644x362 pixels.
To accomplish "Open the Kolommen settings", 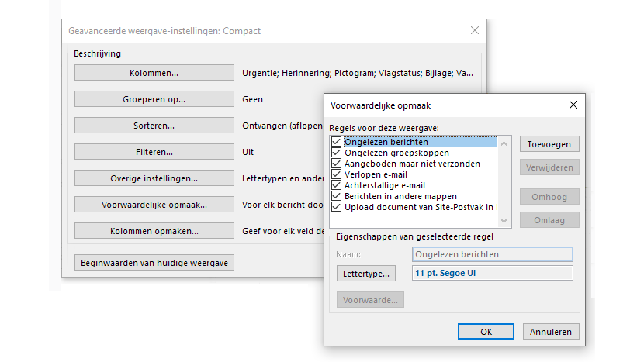I will click(x=154, y=73).
